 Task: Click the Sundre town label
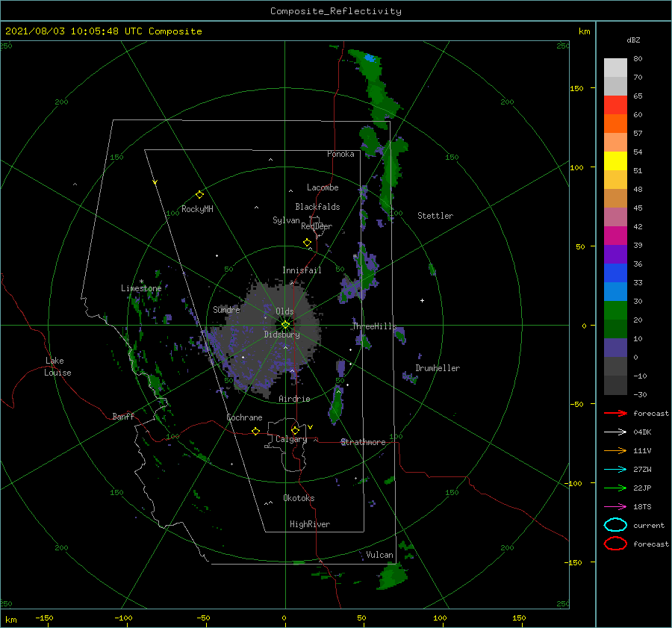click(x=226, y=309)
